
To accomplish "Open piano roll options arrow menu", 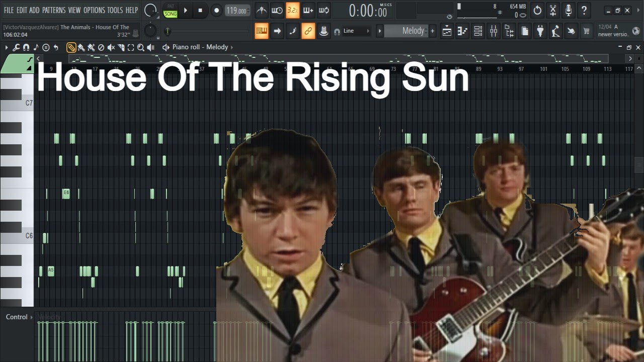I will (7, 47).
